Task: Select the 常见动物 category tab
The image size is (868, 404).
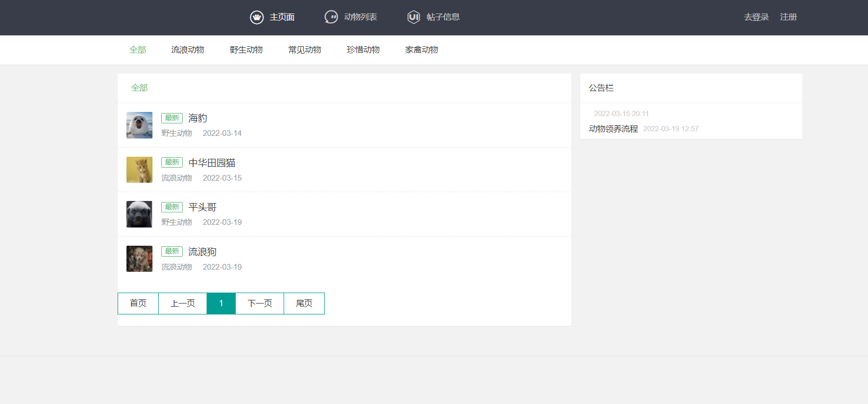Action: [305, 50]
